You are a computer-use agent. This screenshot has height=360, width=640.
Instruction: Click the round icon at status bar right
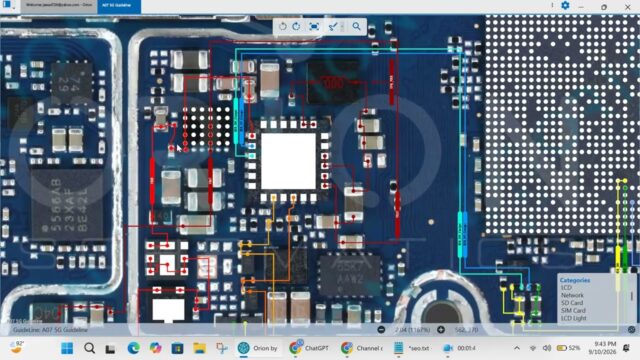(x=632, y=329)
